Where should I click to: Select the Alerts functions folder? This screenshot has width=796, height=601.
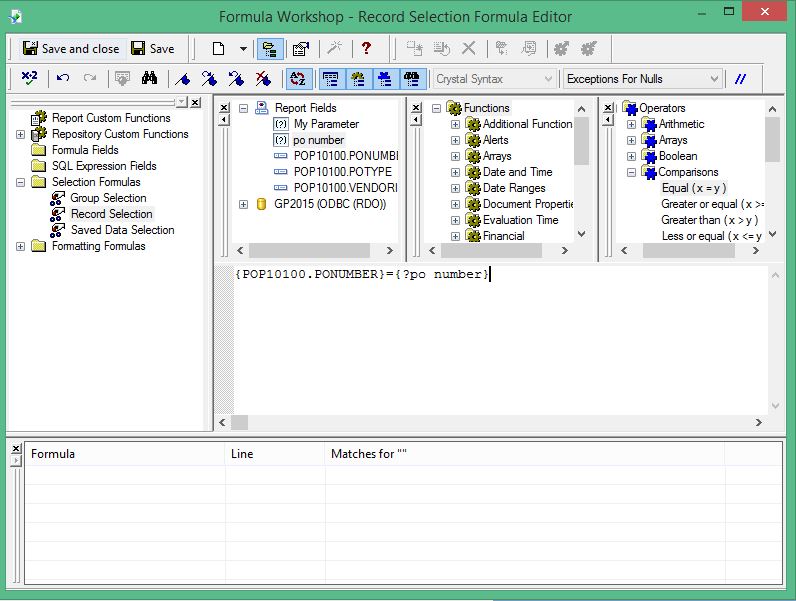[x=495, y=140]
